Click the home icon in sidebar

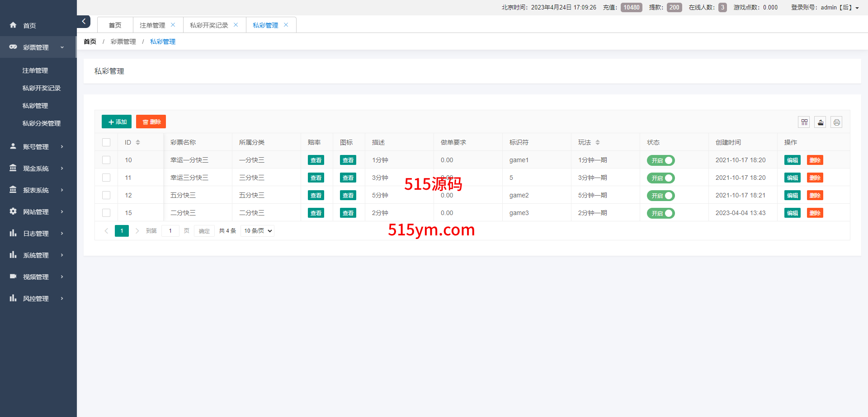13,25
